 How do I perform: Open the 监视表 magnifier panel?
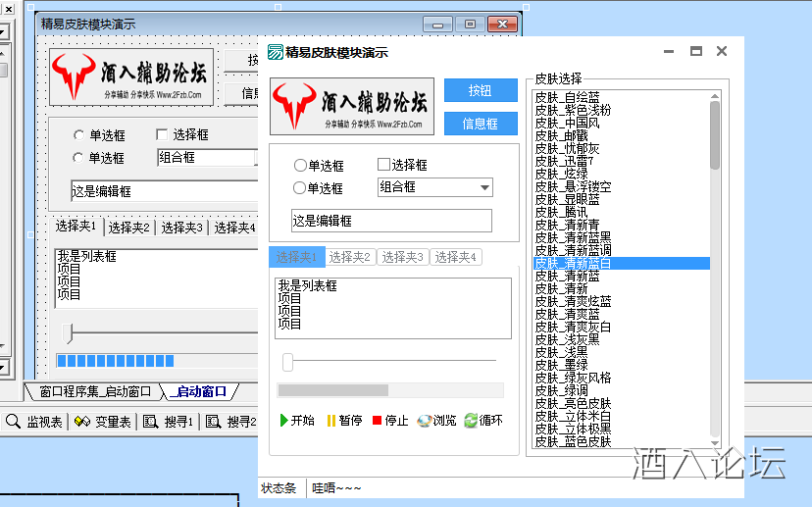click(14, 422)
